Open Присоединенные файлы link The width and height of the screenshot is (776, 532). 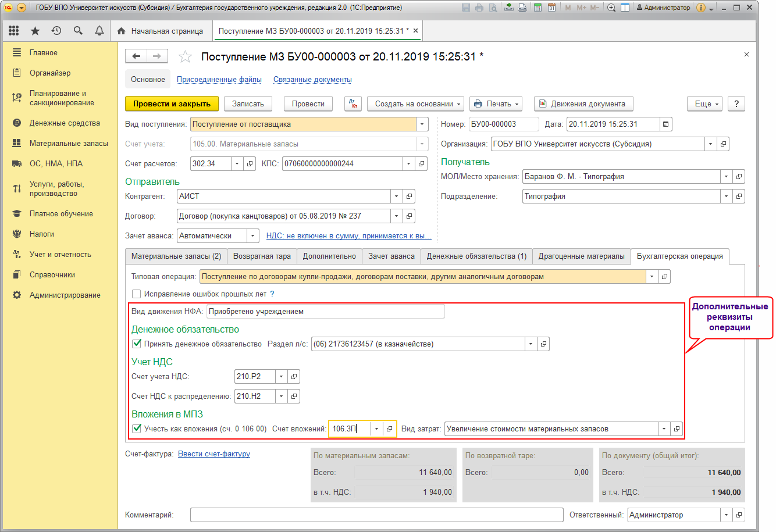coord(219,79)
